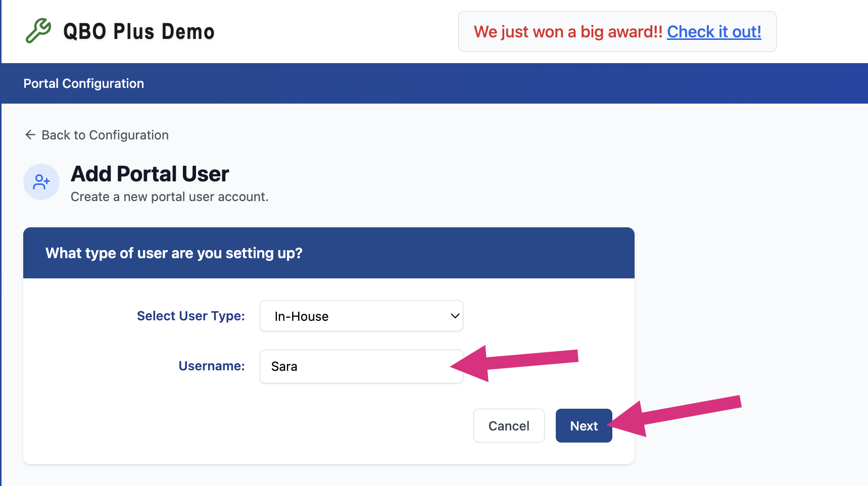The height and width of the screenshot is (486, 868).
Task: Click the green wrench logo icon
Action: (x=38, y=31)
